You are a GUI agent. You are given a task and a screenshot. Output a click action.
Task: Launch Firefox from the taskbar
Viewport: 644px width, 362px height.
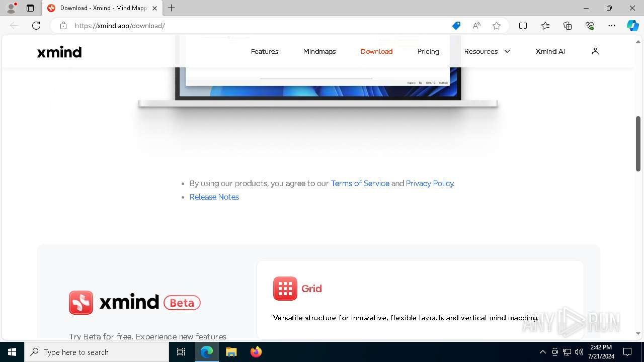(x=256, y=352)
